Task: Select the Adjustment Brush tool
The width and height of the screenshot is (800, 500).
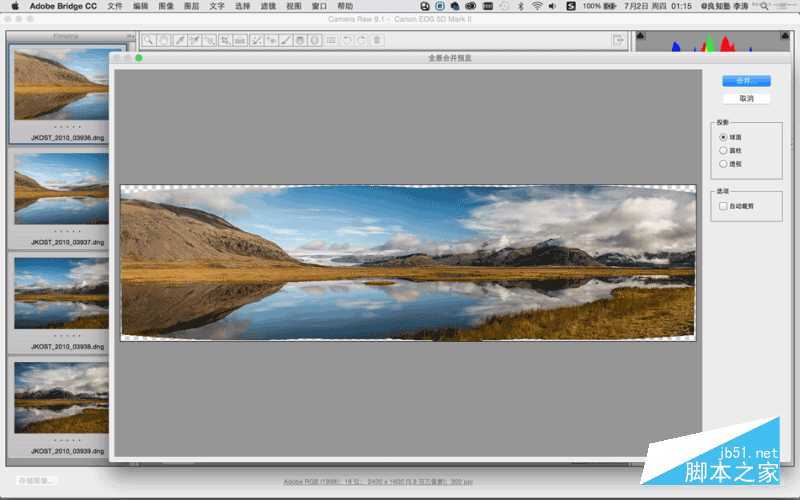Action: pos(286,40)
